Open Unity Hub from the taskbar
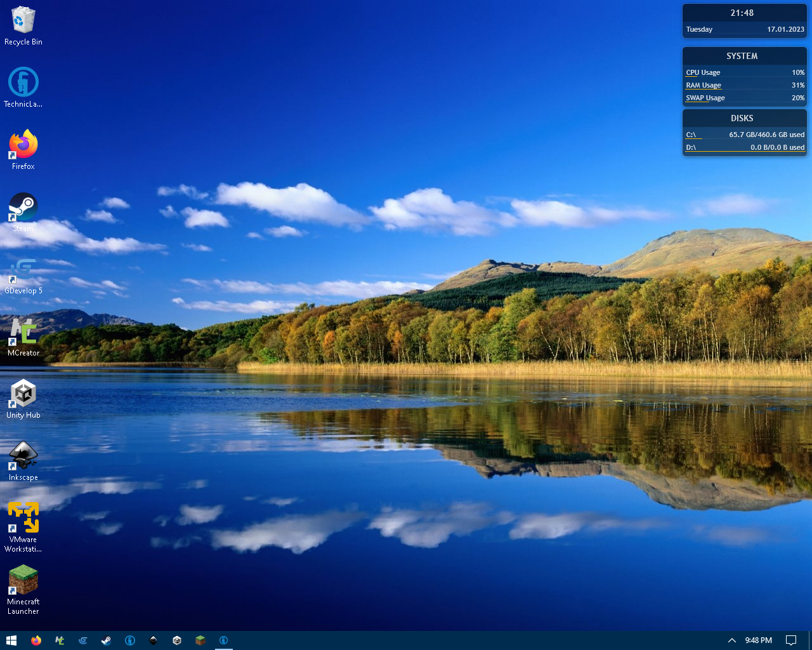The image size is (812, 650). click(x=177, y=640)
